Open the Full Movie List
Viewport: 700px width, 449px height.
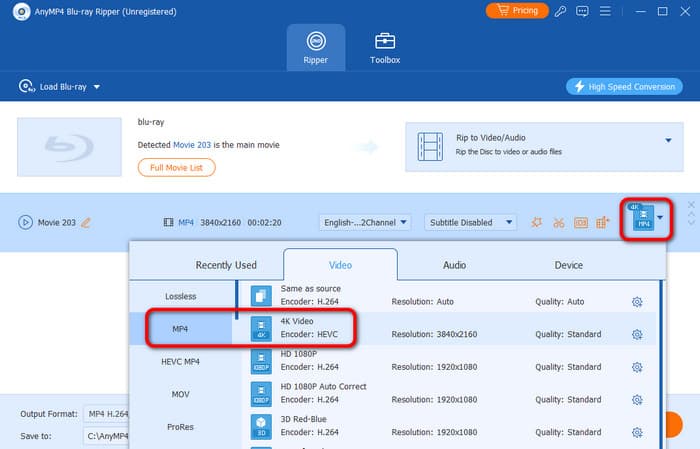point(176,168)
